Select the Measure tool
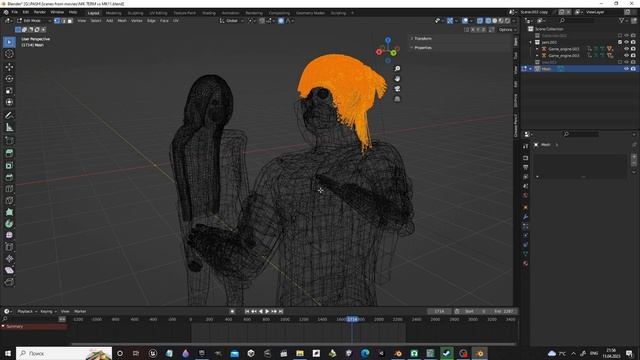Screen dimensions: 640x360 pyautogui.click(x=9, y=127)
